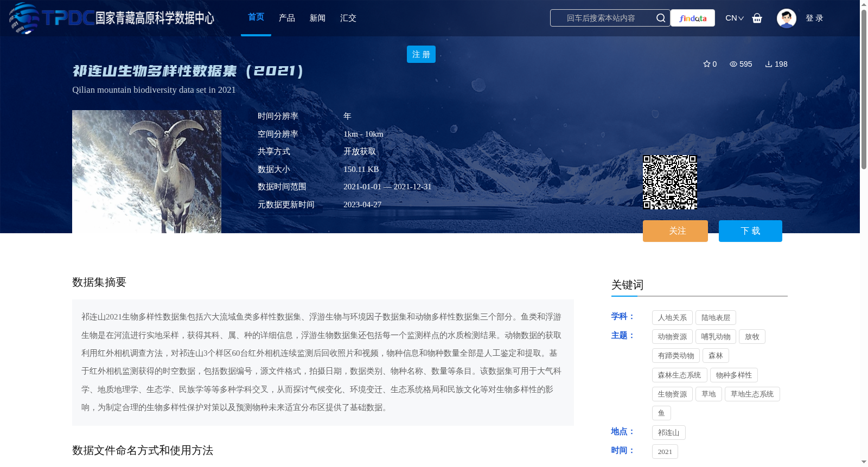Click the eye views count 595
The height and width of the screenshot is (467, 868).
(741, 64)
